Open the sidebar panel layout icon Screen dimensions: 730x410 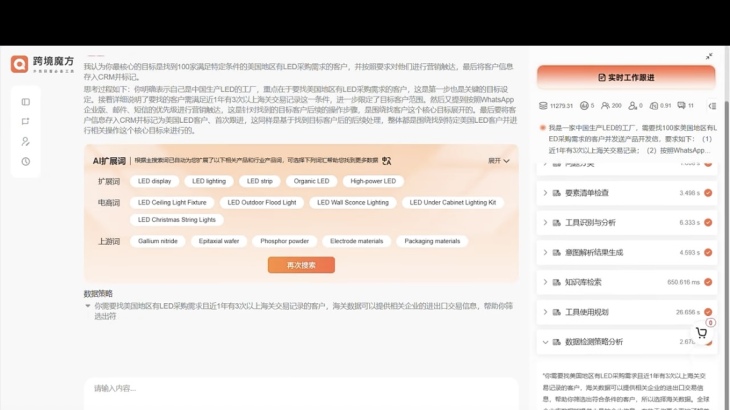(26, 101)
